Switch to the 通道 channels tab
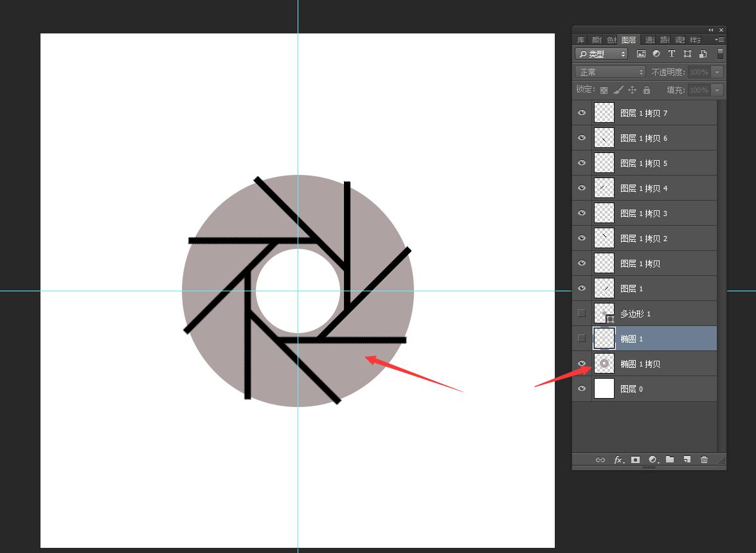The height and width of the screenshot is (553, 756). click(x=650, y=40)
